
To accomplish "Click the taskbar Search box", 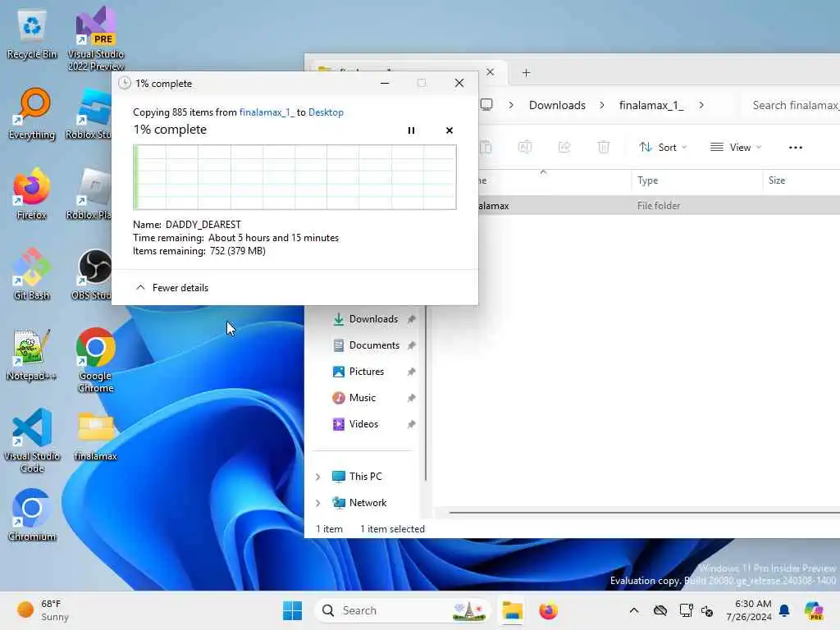I will [x=402, y=610].
